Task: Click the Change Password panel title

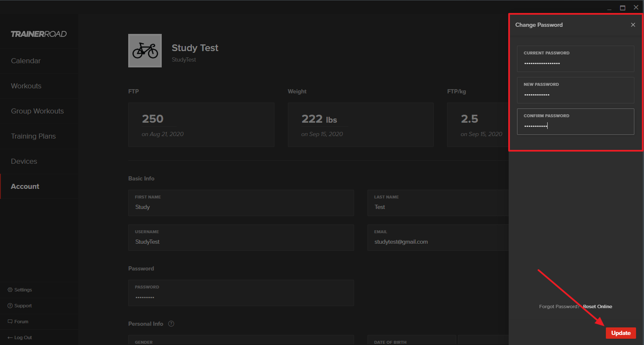Action: click(x=539, y=25)
